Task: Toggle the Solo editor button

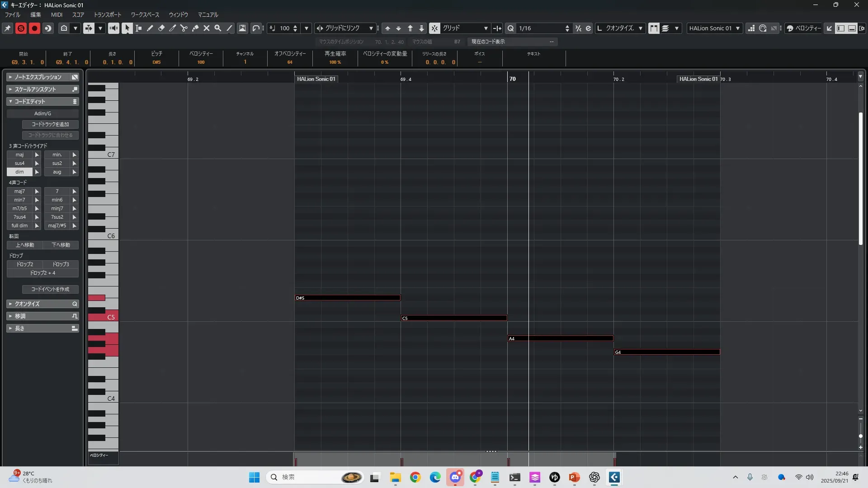Action: tap(21, 28)
